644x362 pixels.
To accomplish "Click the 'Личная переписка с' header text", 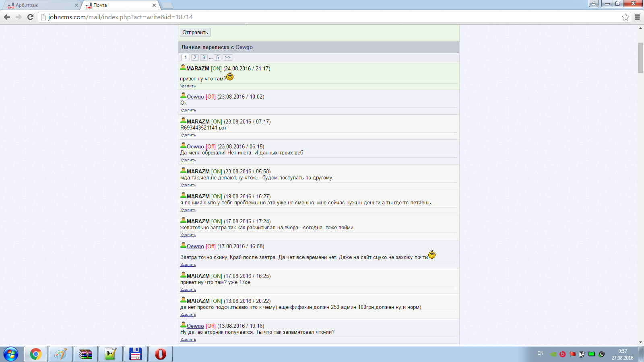I will 208,47.
